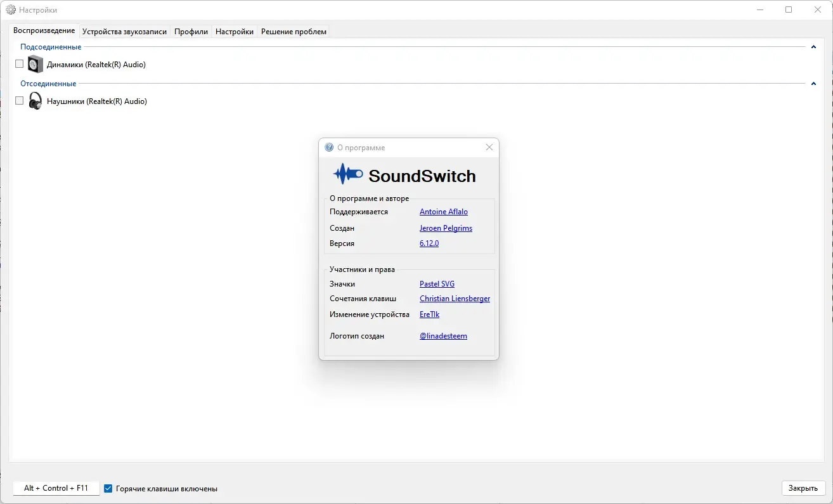The image size is (833, 504).
Task: Close the О программе dialog
Action: coord(489,147)
